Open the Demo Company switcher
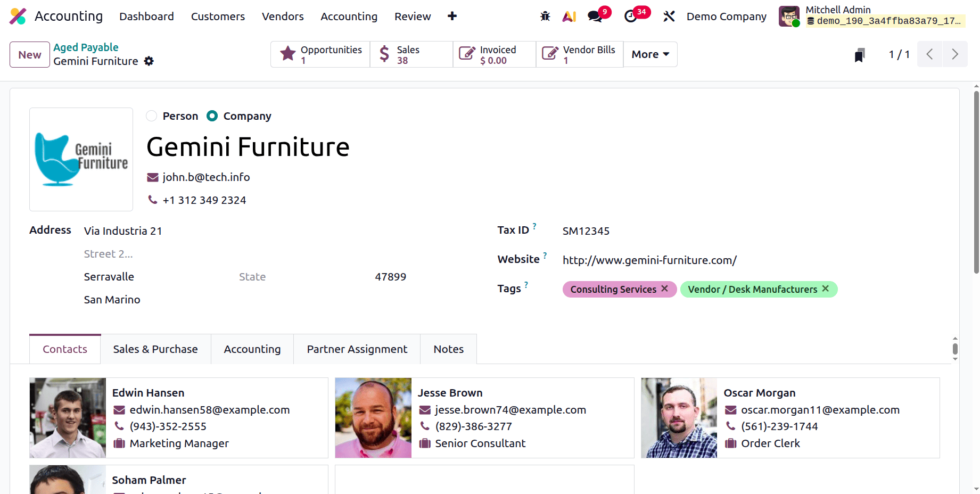The width and height of the screenshot is (980, 494). click(726, 17)
